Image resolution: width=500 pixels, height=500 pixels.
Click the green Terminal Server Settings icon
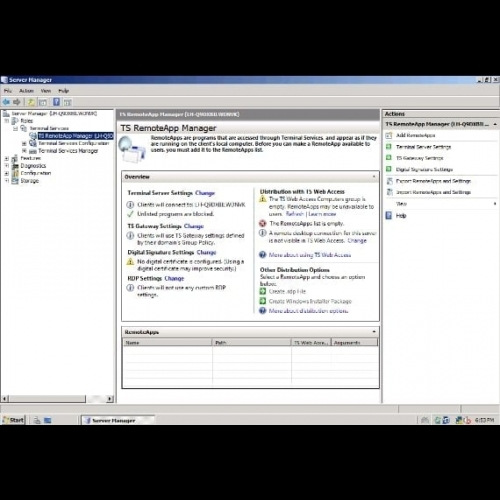click(x=389, y=147)
